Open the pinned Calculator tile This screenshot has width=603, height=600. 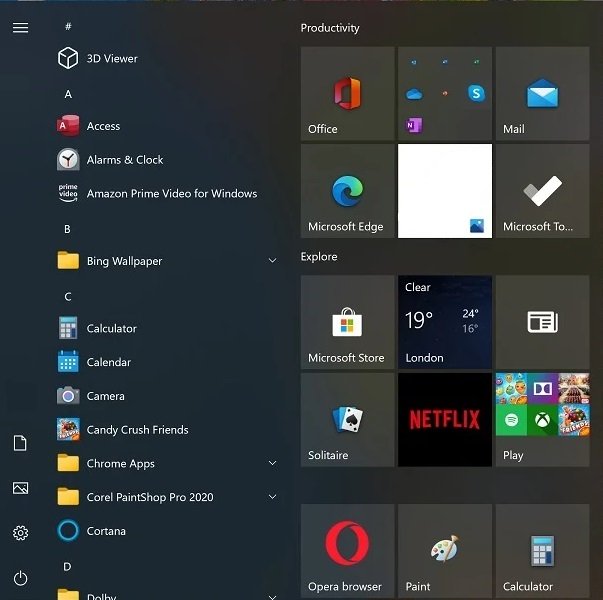click(542, 551)
